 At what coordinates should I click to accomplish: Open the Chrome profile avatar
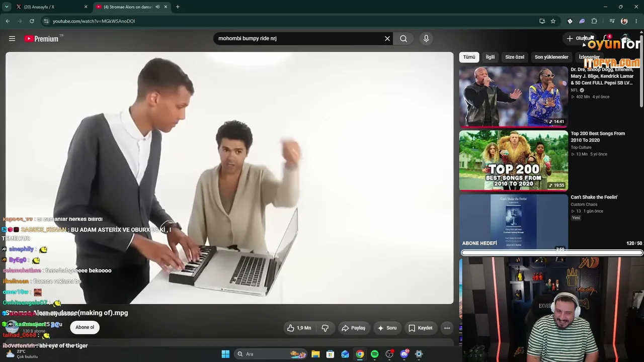pos(624,21)
